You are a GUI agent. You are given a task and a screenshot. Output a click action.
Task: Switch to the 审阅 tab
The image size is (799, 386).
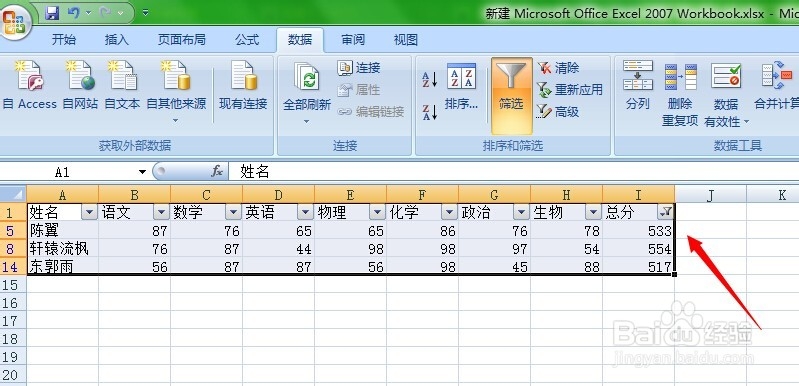coord(353,40)
